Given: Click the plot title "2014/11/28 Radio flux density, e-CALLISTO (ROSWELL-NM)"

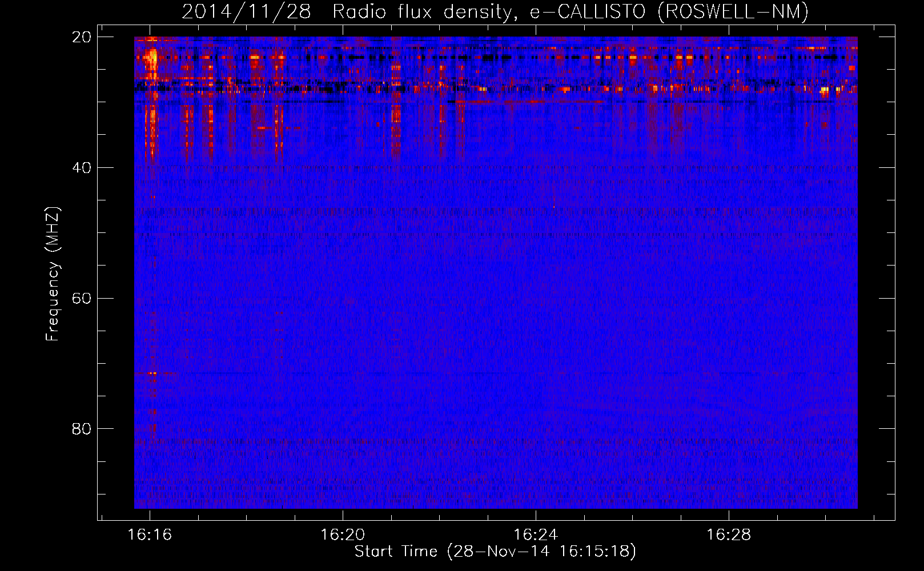Looking at the screenshot, I should click(495, 11).
